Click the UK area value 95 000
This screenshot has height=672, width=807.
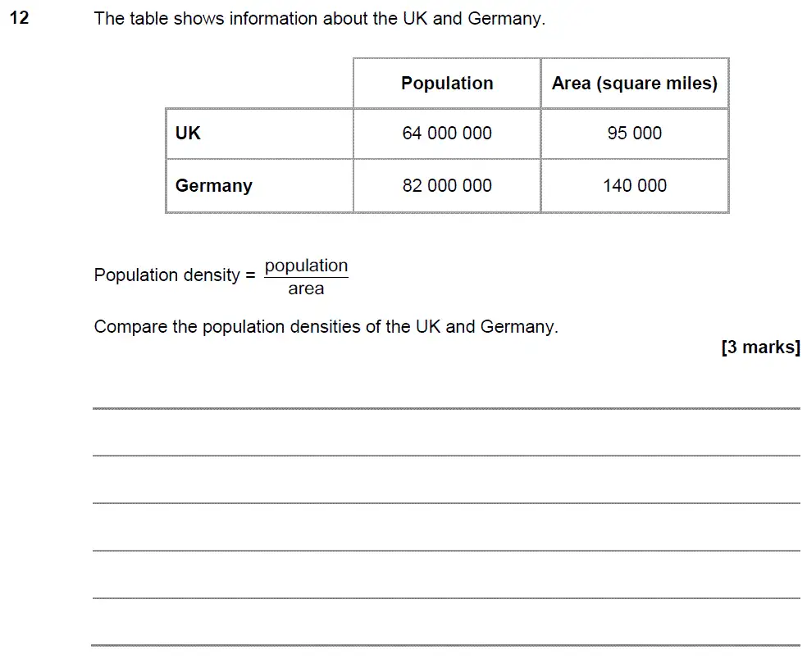coord(635,133)
